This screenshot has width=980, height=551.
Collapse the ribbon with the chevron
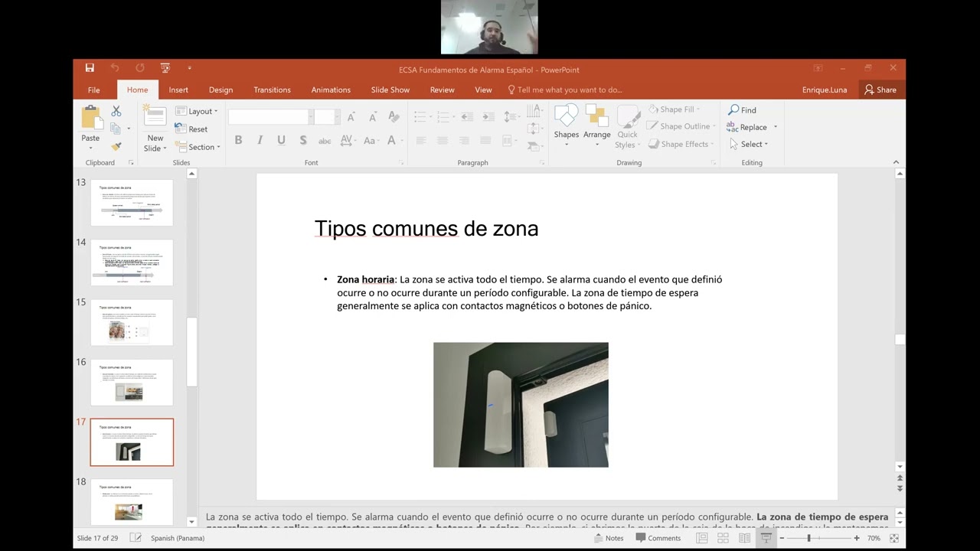896,162
